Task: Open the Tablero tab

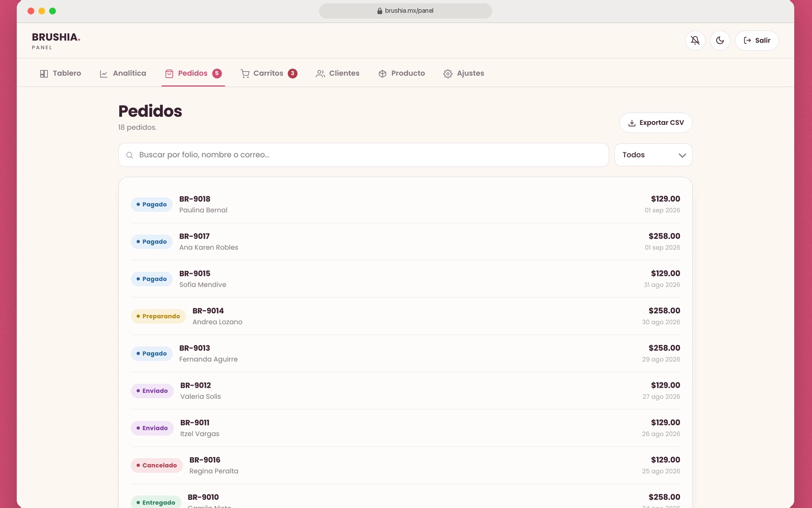Action: click(x=60, y=73)
